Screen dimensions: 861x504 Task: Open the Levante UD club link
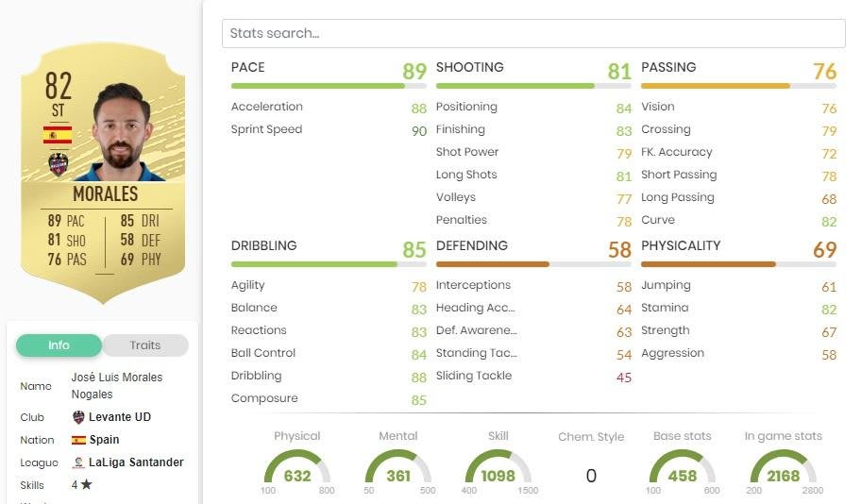pyautogui.click(x=120, y=417)
